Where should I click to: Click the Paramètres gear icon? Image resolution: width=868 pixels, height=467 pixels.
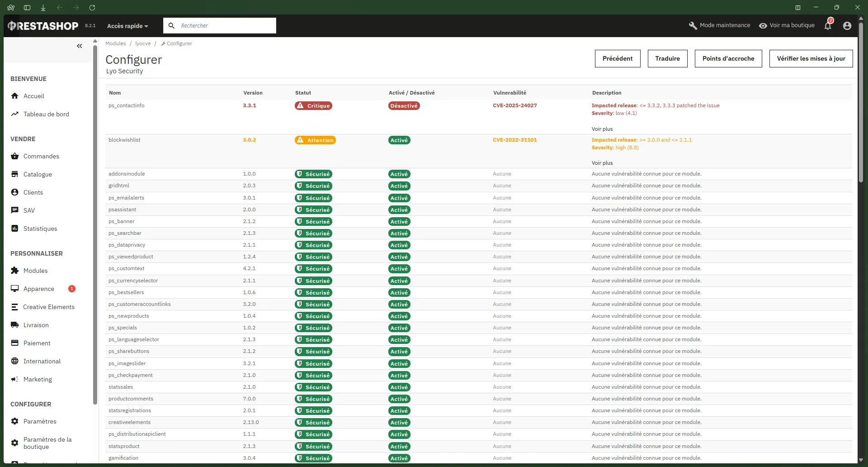[15, 421]
